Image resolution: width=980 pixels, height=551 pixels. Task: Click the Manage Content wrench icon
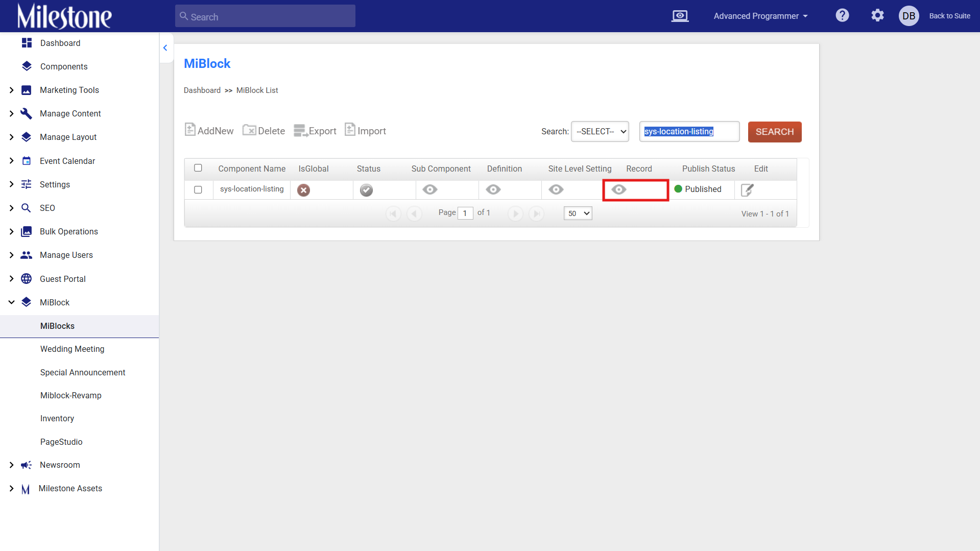(26, 113)
